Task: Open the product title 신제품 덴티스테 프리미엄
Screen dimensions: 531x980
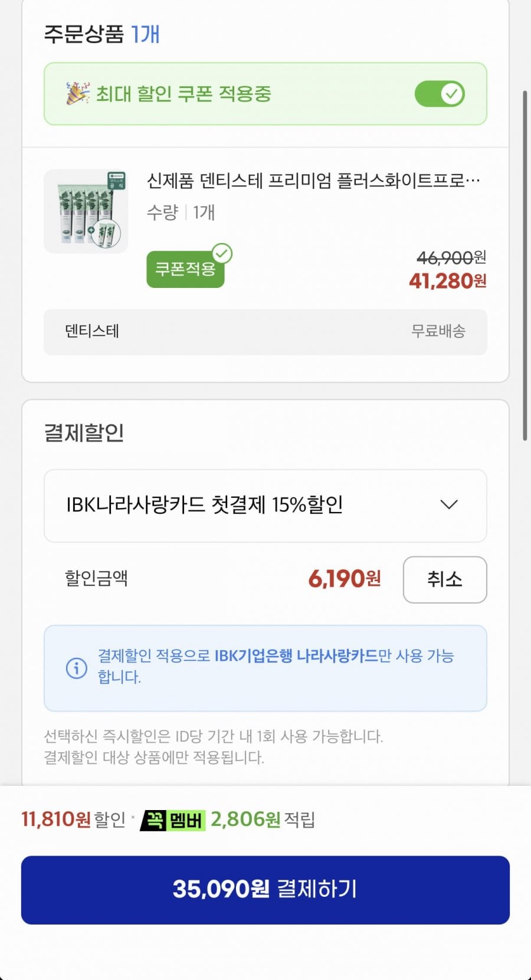Action: [x=313, y=181]
